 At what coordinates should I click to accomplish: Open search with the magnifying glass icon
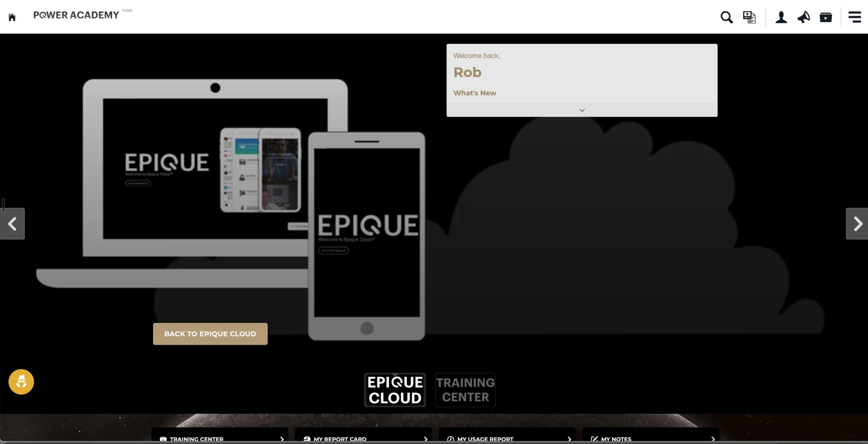(x=726, y=17)
